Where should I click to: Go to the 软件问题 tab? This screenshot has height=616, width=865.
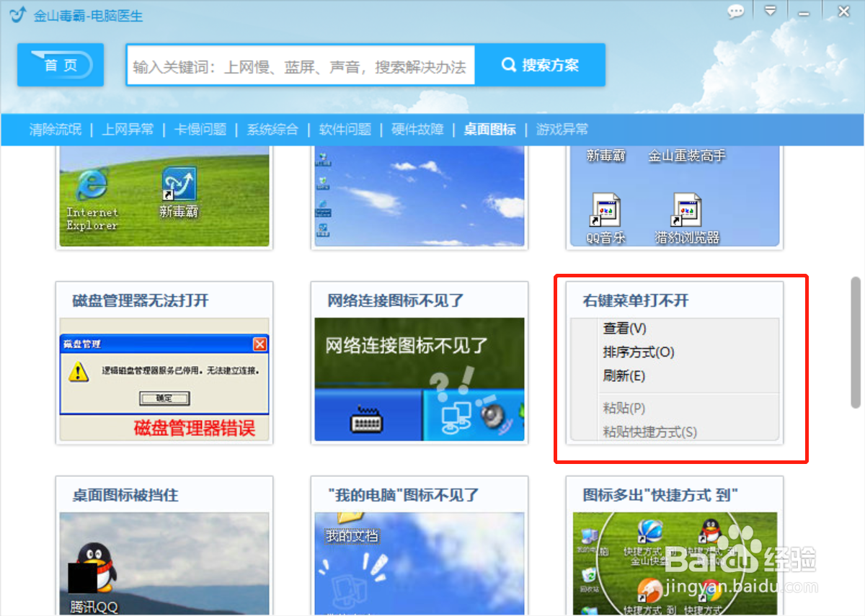[x=345, y=130]
